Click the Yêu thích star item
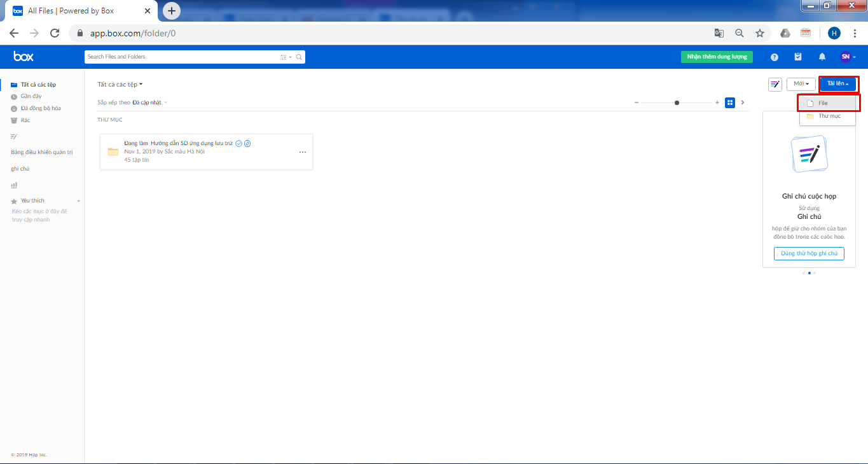The height and width of the screenshot is (464, 868). coord(27,200)
